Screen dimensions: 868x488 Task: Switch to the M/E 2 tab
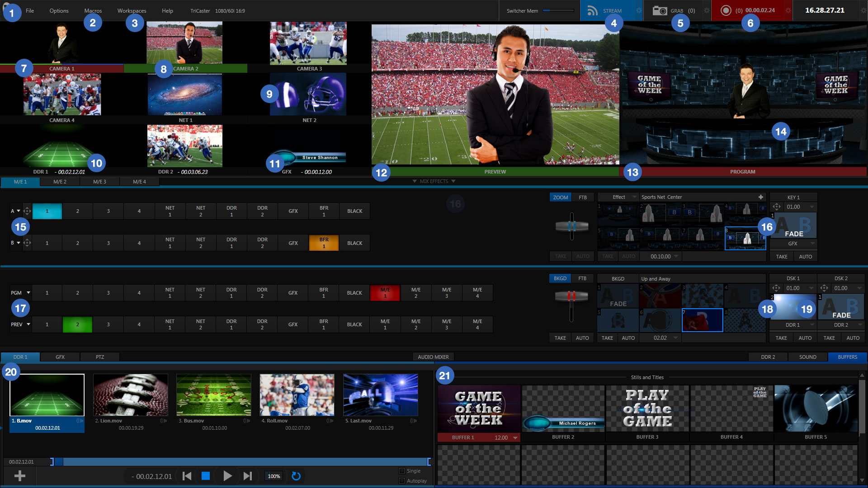click(60, 182)
